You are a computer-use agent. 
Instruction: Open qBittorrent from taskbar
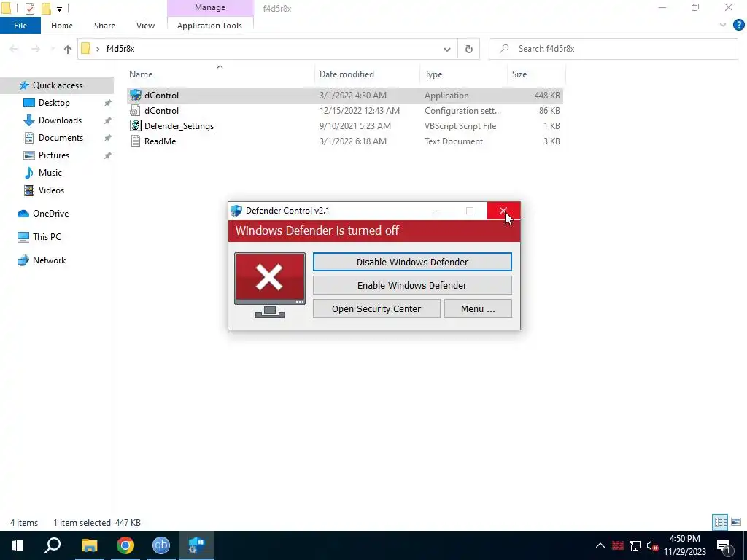161,545
